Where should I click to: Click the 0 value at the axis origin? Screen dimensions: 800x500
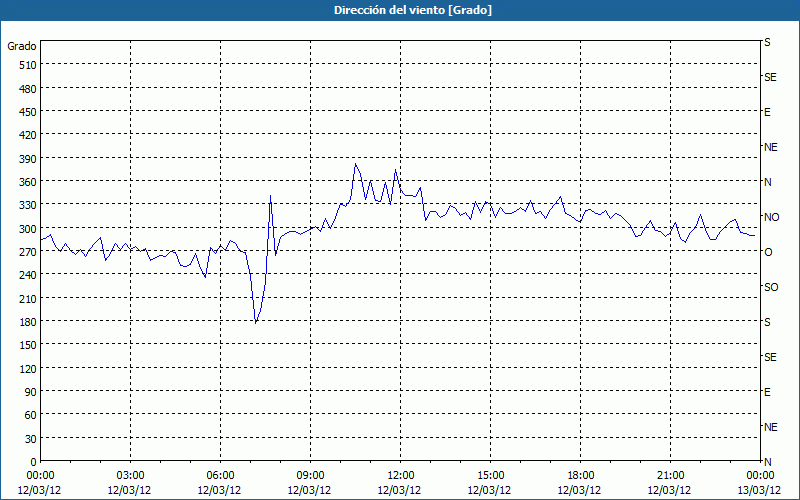click(34, 462)
